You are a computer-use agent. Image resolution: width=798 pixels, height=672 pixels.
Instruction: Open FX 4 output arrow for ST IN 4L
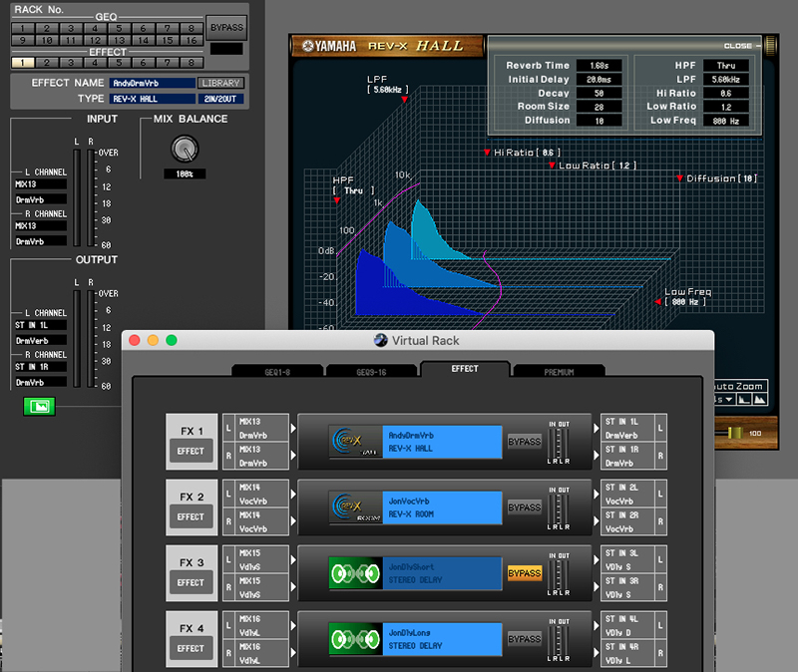coord(596,626)
